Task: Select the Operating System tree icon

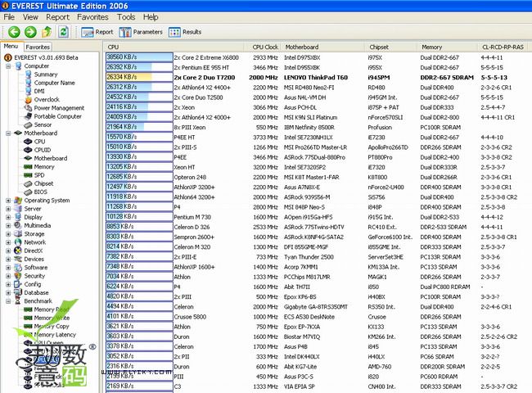Action: (18, 201)
